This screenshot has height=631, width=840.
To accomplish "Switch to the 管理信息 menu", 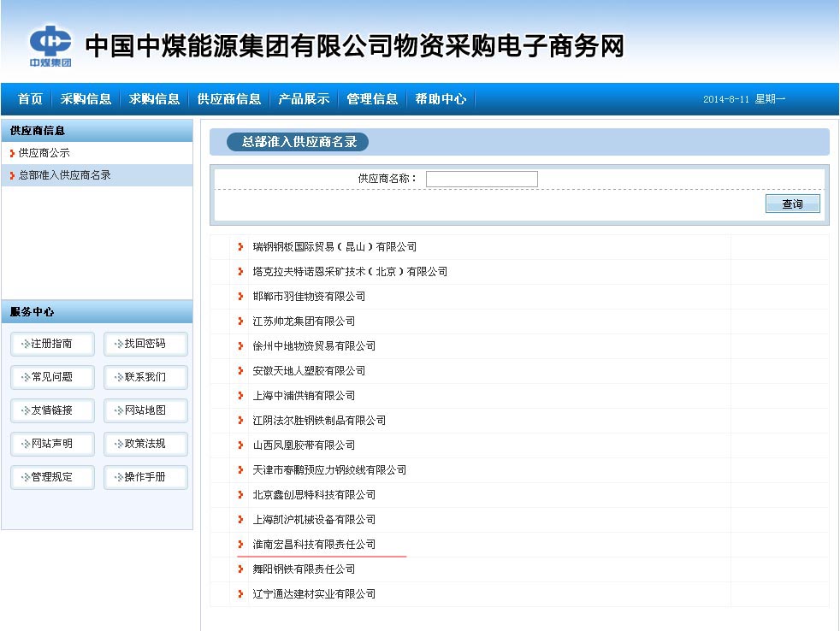I will point(372,99).
